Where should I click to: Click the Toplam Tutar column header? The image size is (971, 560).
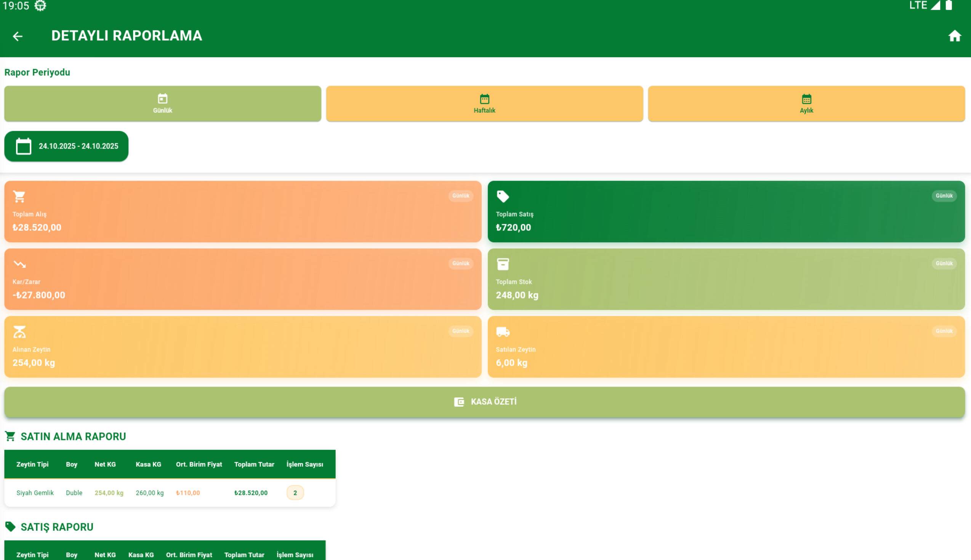[x=254, y=464]
